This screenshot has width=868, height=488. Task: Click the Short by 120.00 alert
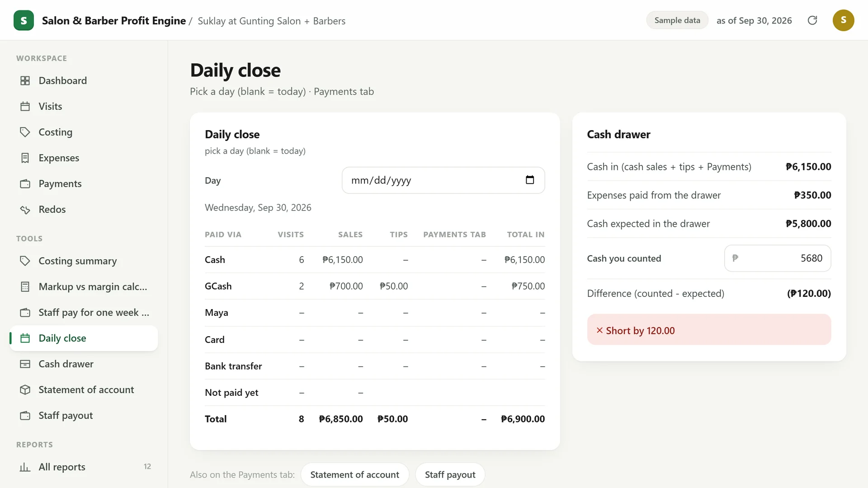click(709, 330)
